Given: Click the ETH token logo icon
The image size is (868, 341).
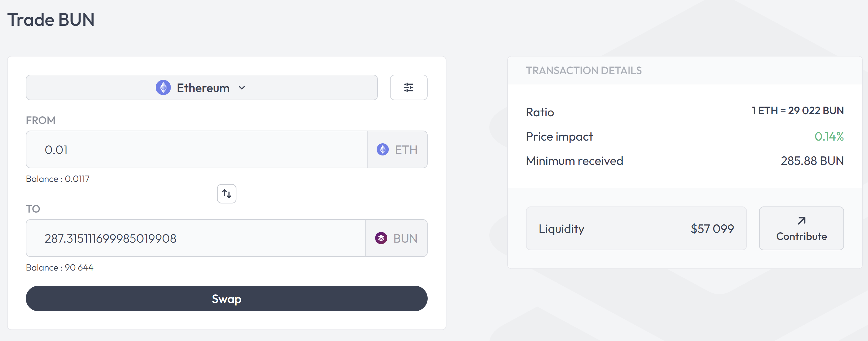Looking at the screenshot, I should pyautogui.click(x=382, y=149).
